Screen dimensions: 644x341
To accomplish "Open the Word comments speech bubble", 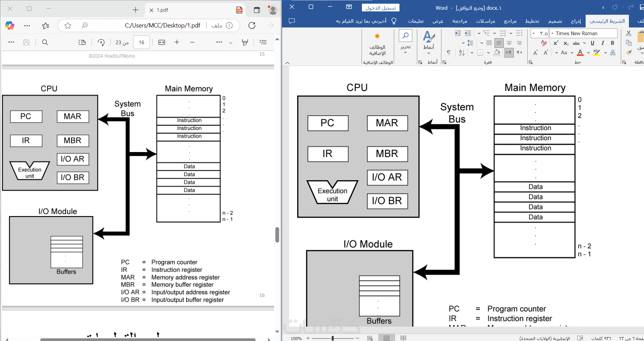I will click(x=292, y=21).
